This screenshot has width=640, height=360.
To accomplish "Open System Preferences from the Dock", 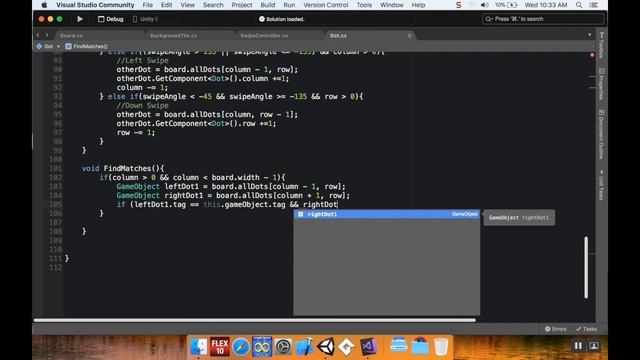I will pyautogui.click(x=283, y=347).
